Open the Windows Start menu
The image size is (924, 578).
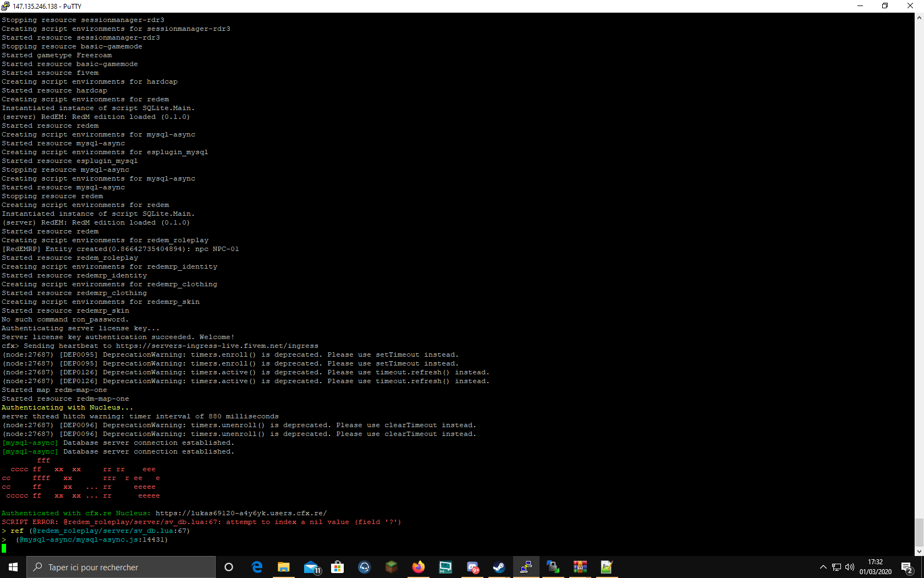(x=13, y=567)
